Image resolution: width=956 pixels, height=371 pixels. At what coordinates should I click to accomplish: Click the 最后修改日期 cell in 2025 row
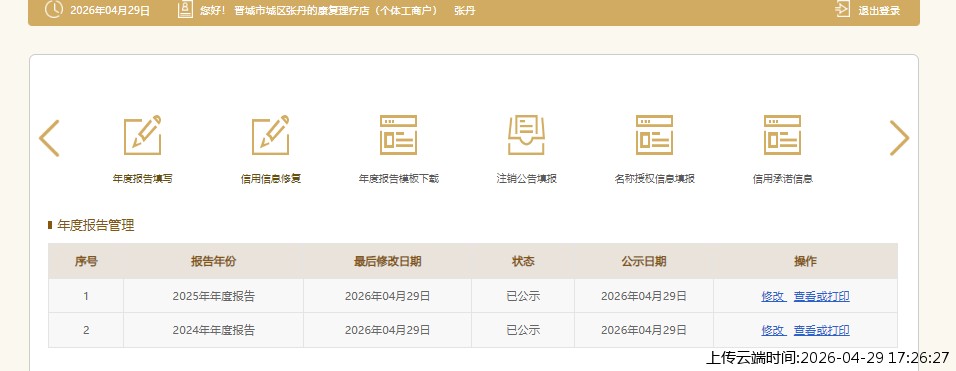387,297
